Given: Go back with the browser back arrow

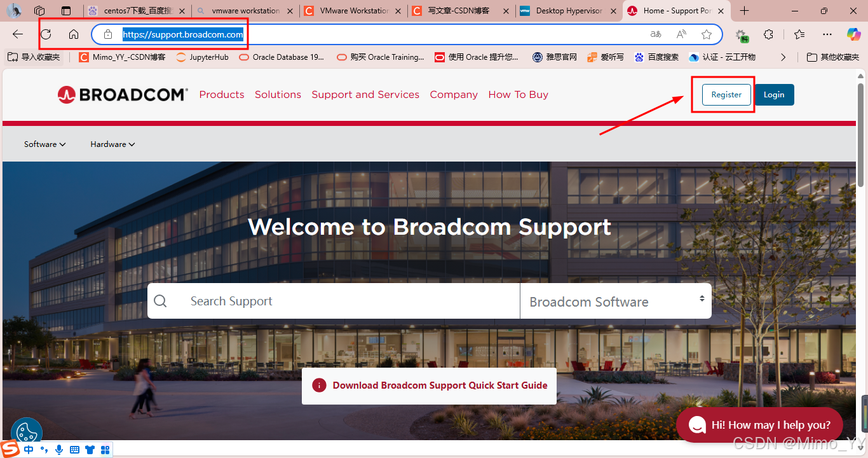Looking at the screenshot, I should [x=18, y=34].
